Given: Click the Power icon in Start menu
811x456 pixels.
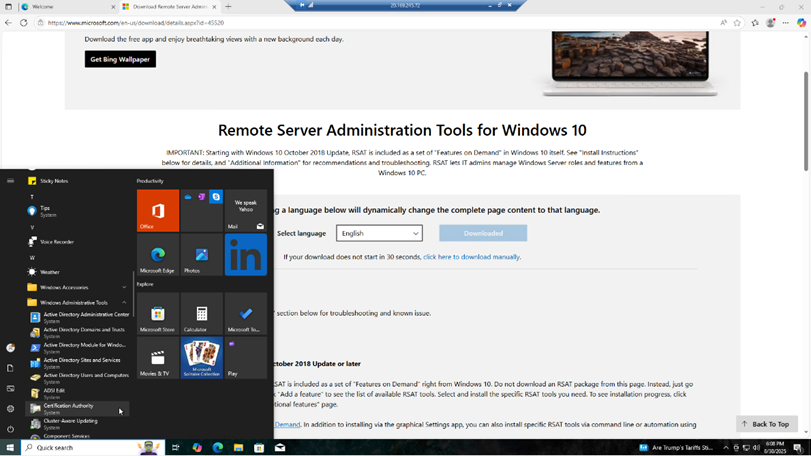Looking at the screenshot, I should tap(11, 429).
